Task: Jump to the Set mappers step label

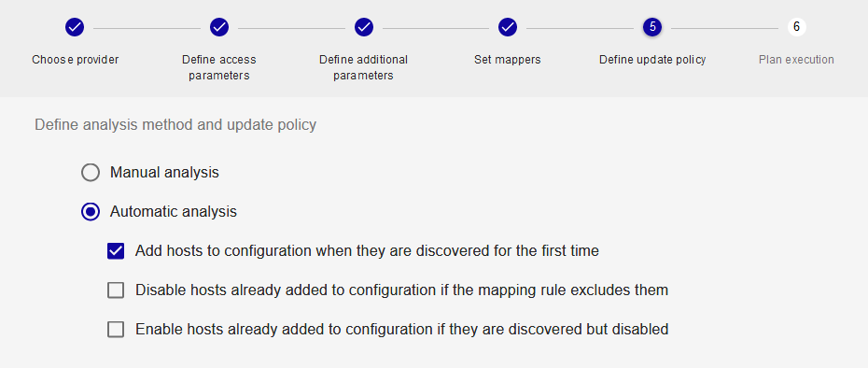Action: pyautogui.click(x=508, y=59)
